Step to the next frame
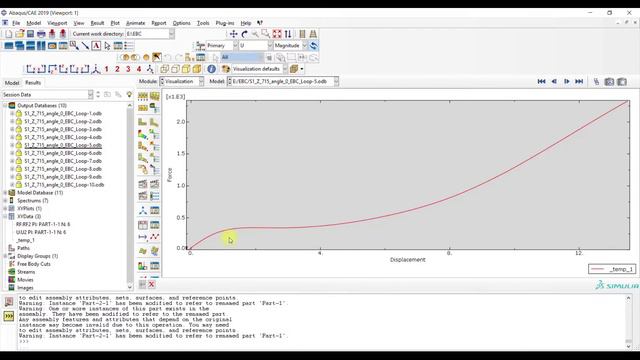Image resolution: width=640 pixels, height=360 pixels. click(x=567, y=82)
